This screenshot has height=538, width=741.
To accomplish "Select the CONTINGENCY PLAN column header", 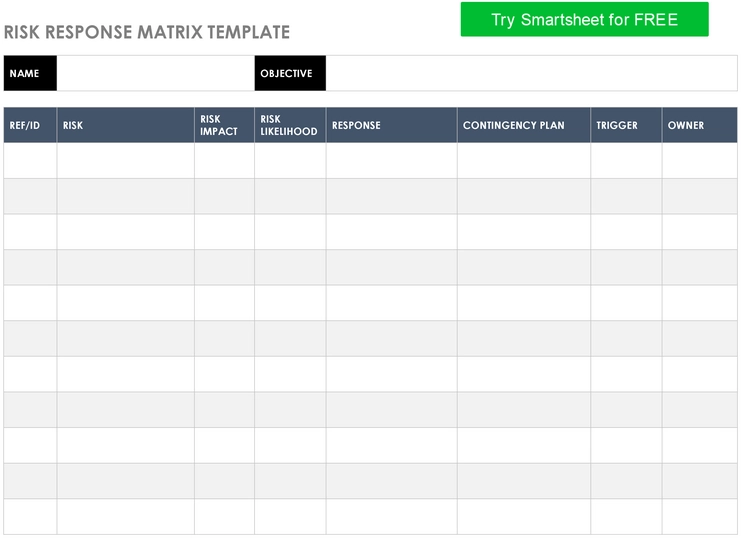I will [x=524, y=125].
